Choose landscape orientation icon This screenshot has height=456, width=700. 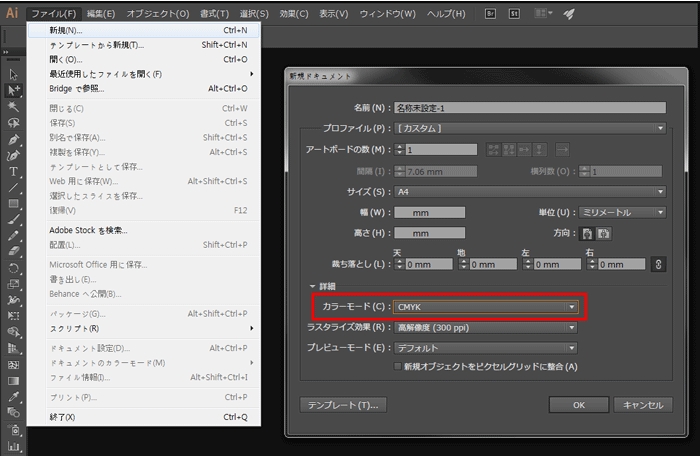[x=604, y=234]
